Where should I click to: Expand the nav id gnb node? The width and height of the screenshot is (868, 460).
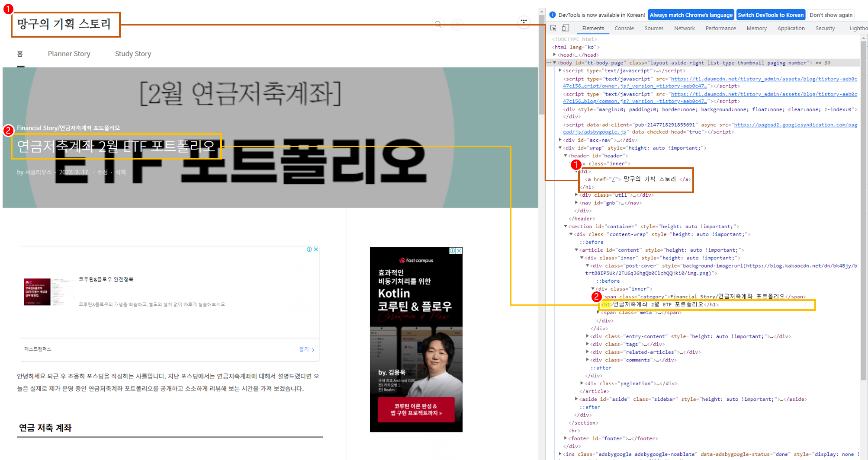[x=576, y=203]
